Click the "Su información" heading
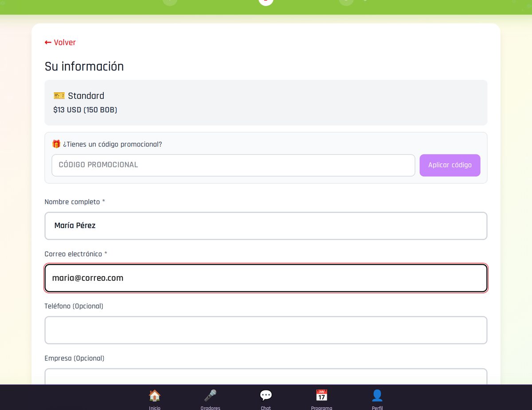 (x=84, y=67)
